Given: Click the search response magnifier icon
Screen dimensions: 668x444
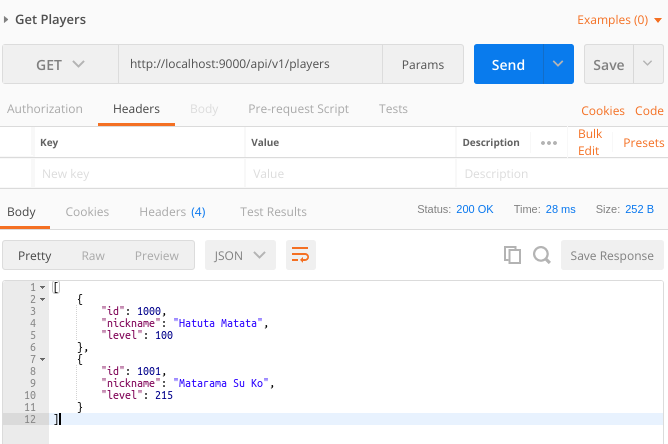Looking at the screenshot, I should (x=542, y=255).
